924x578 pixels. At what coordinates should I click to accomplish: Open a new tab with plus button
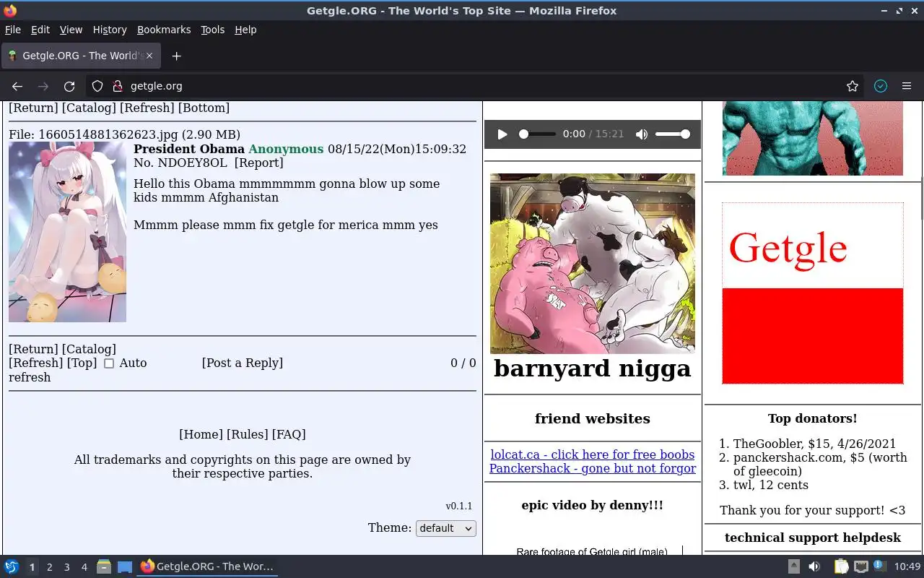(176, 56)
